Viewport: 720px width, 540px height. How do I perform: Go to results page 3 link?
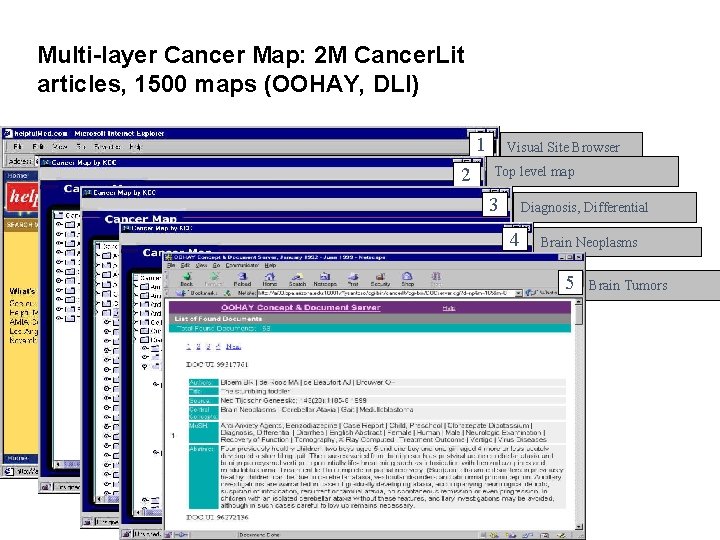[x=208, y=346]
